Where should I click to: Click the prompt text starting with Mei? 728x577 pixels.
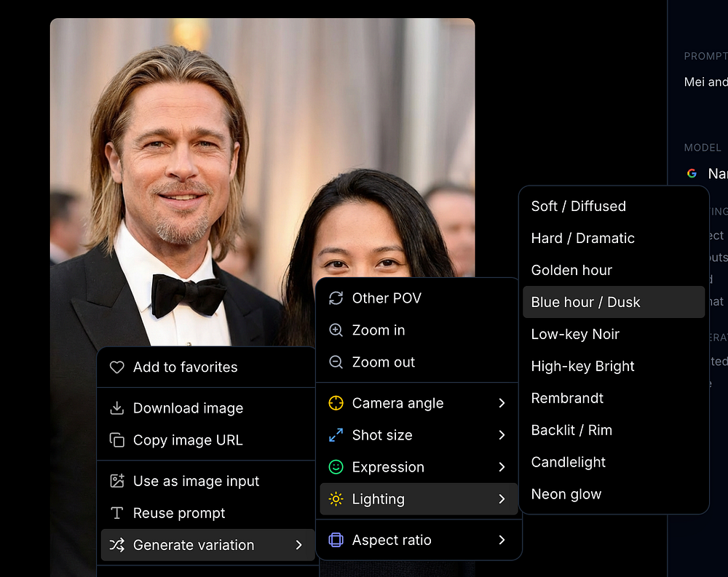click(705, 82)
